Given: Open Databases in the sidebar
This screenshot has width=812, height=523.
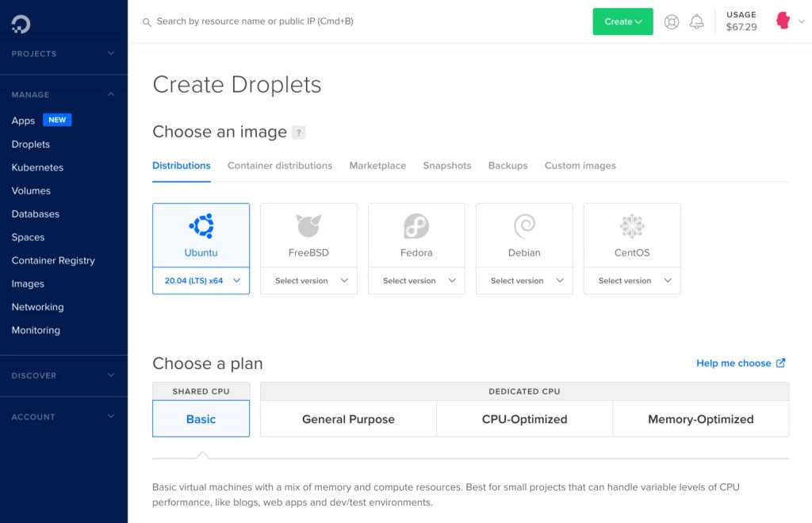Looking at the screenshot, I should (x=35, y=214).
